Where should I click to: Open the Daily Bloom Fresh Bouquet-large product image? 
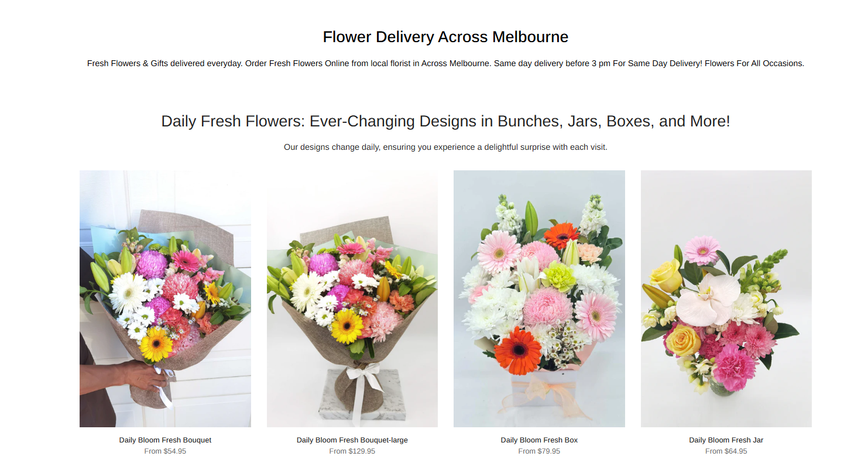pos(352,299)
